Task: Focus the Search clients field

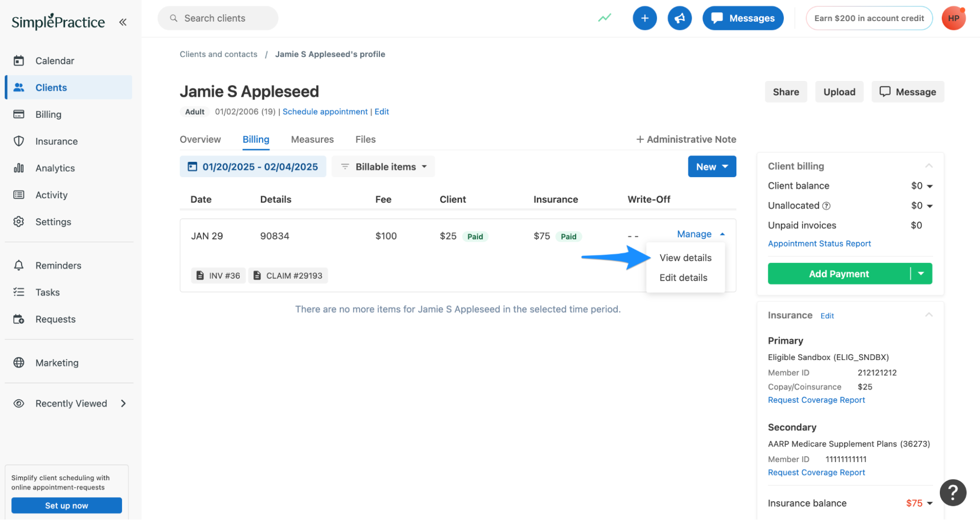Action: [x=218, y=18]
